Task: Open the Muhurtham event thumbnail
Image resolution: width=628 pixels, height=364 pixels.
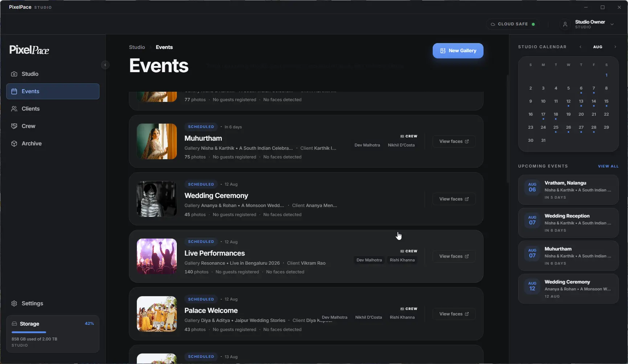Action: [x=157, y=141]
